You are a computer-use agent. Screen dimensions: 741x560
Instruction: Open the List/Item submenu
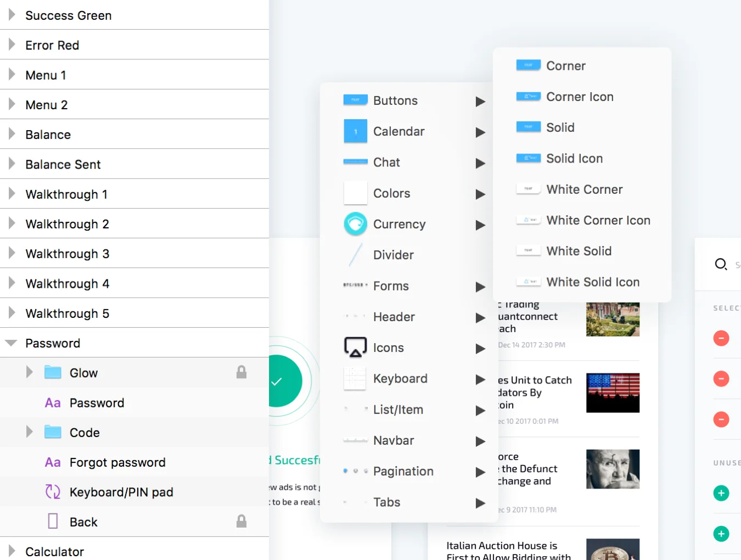coord(409,410)
